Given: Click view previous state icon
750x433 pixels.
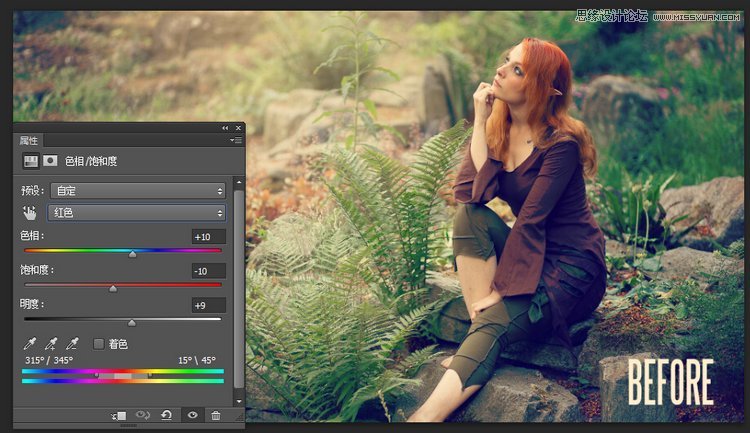Looking at the screenshot, I should 143,415.
